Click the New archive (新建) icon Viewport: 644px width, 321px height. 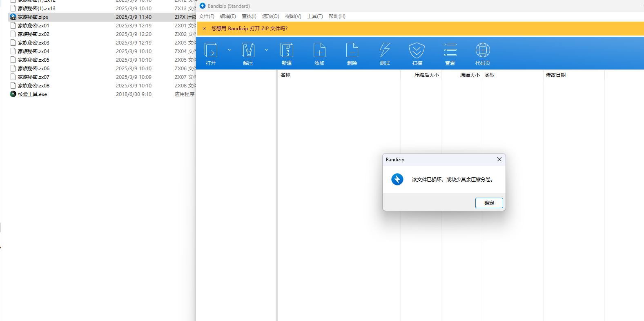pos(287,51)
